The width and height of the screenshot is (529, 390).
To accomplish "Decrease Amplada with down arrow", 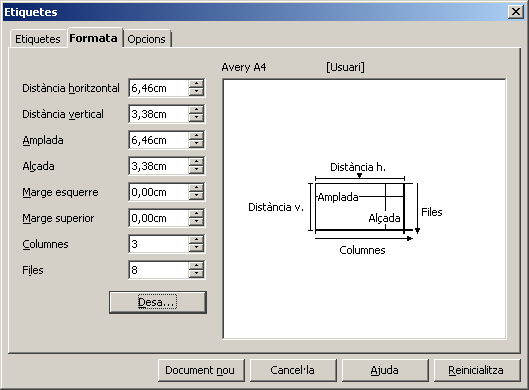I will 196,144.
